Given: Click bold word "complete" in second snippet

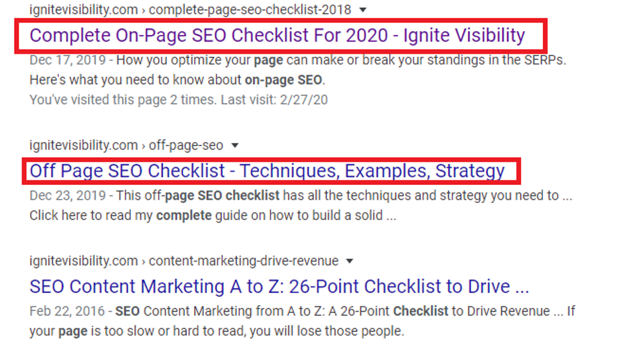Looking at the screenshot, I should coord(184,216).
